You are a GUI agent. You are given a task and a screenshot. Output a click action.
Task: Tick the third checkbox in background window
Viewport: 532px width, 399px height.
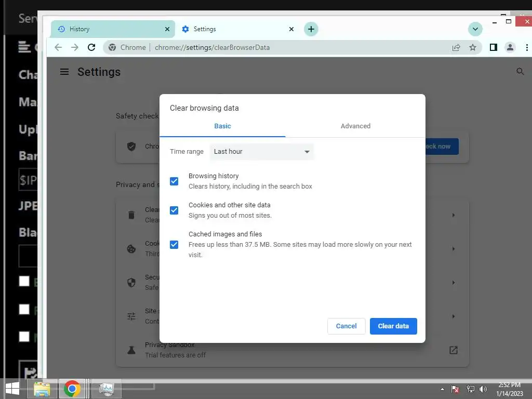click(x=24, y=336)
